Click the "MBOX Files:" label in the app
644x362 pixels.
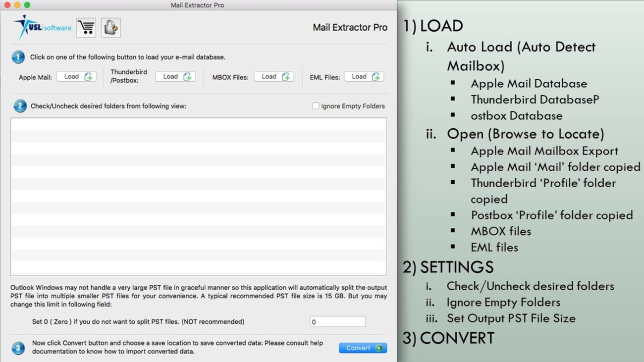(x=230, y=77)
